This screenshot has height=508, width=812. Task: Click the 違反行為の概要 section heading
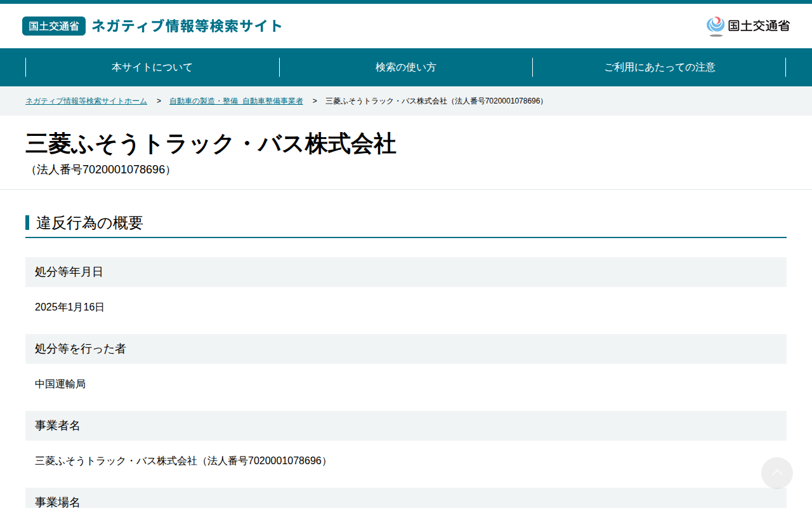[x=89, y=223]
